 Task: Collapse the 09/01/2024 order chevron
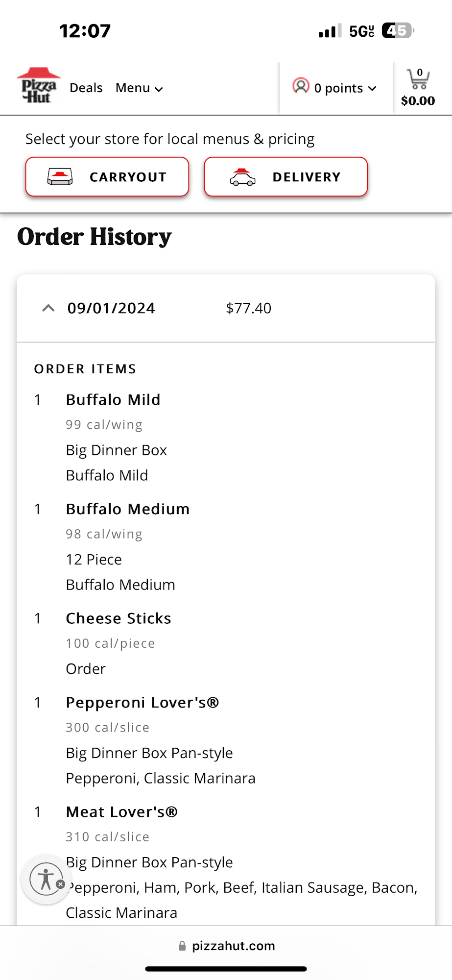(48, 308)
